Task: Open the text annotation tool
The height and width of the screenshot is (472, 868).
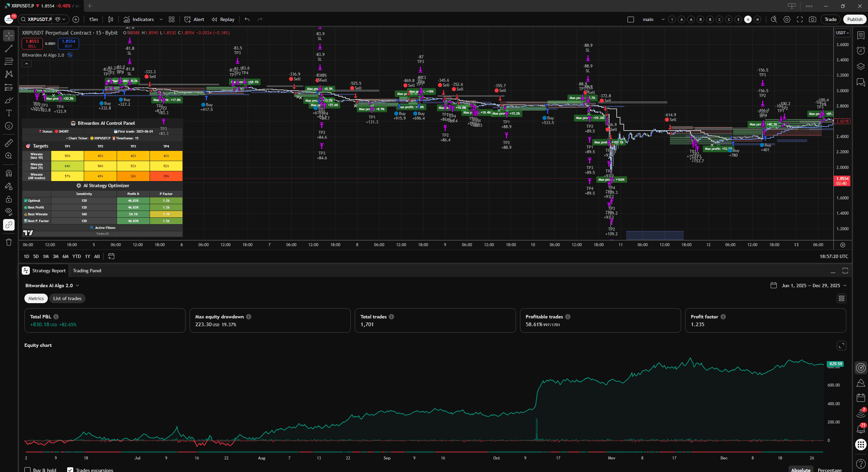Action: [x=9, y=113]
